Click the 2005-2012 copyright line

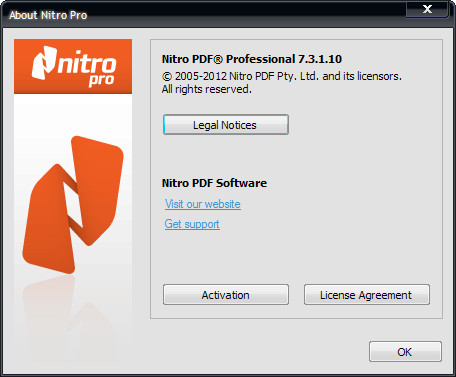282,76
